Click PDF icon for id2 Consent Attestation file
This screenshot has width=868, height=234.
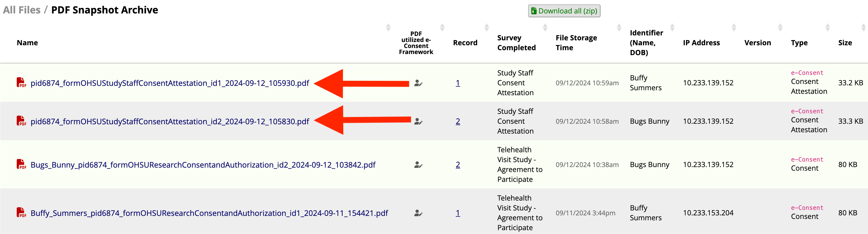21,121
